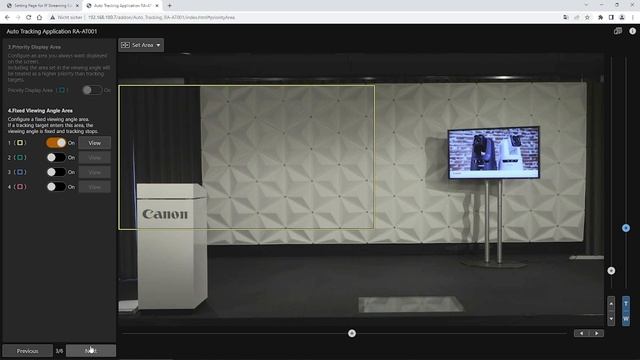Open the application information icon
Screen dimensions: 640x360
[632, 31]
